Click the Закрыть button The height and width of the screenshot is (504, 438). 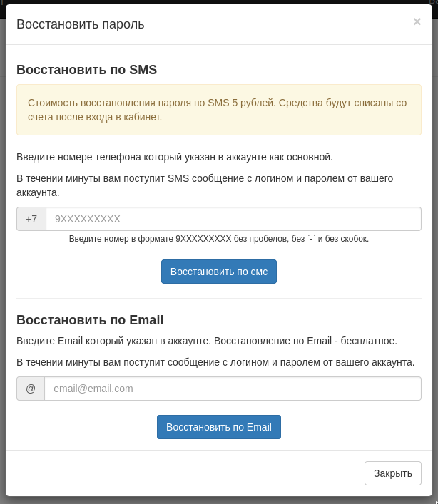point(392,473)
